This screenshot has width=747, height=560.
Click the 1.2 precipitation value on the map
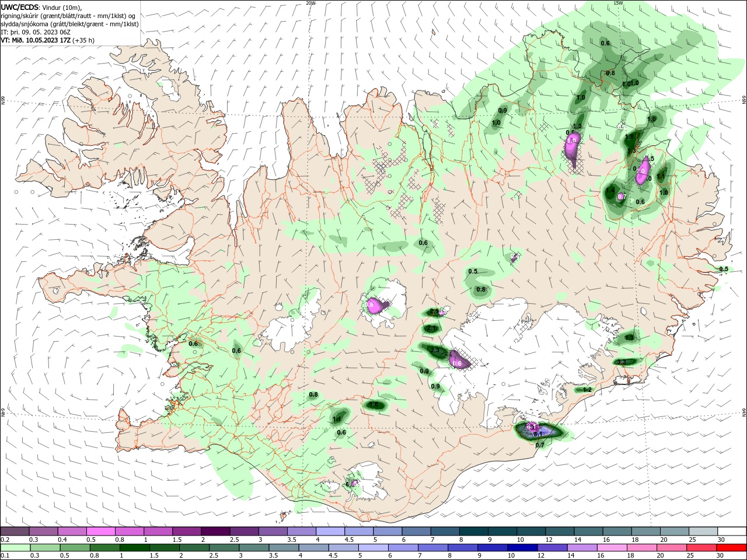click(x=587, y=390)
